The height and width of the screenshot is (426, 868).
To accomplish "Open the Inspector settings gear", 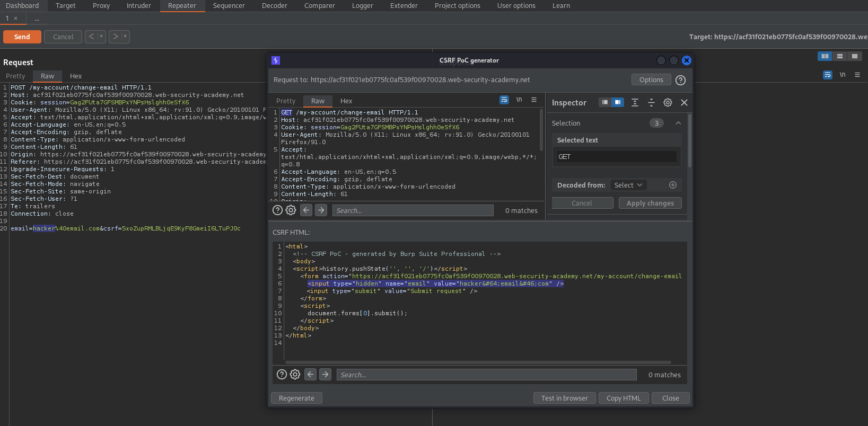I will [x=668, y=102].
